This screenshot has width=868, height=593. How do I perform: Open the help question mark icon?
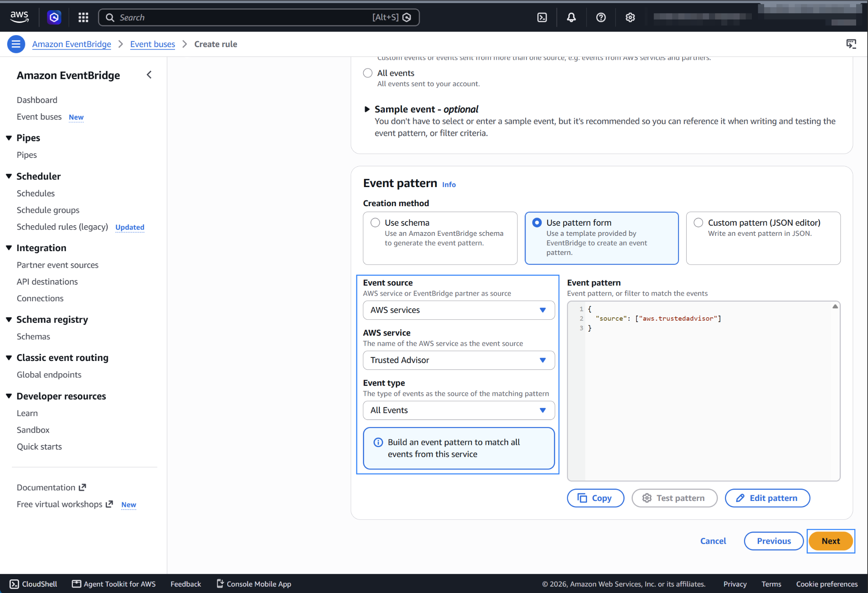pyautogui.click(x=601, y=17)
